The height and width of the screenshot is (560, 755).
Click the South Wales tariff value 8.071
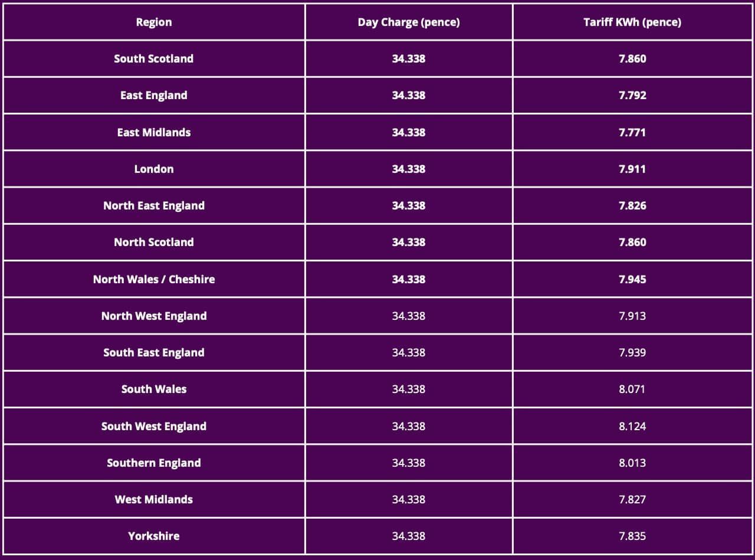(x=632, y=389)
